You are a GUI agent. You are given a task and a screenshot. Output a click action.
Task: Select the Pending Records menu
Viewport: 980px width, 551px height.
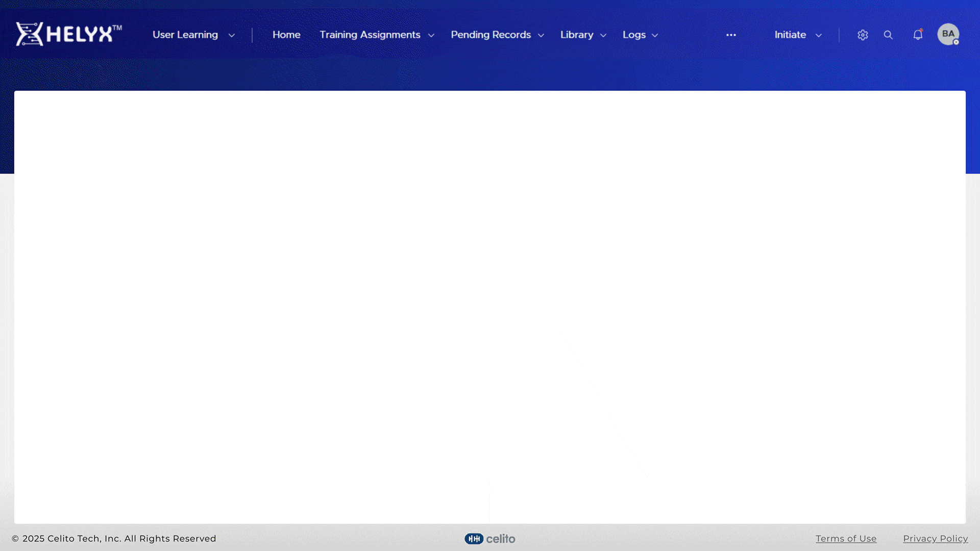[491, 35]
